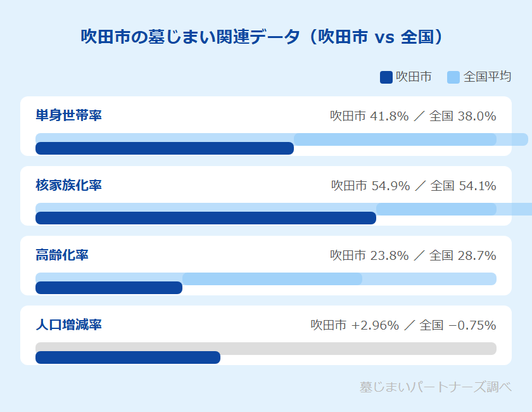Click the 人口増減率 row heading
The height and width of the screenshot is (412, 532).
click(x=68, y=325)
